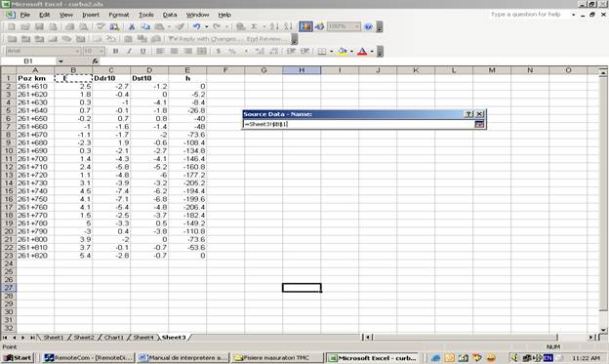
Task: Toggle Underline formatting button
Action: (142, 51)
